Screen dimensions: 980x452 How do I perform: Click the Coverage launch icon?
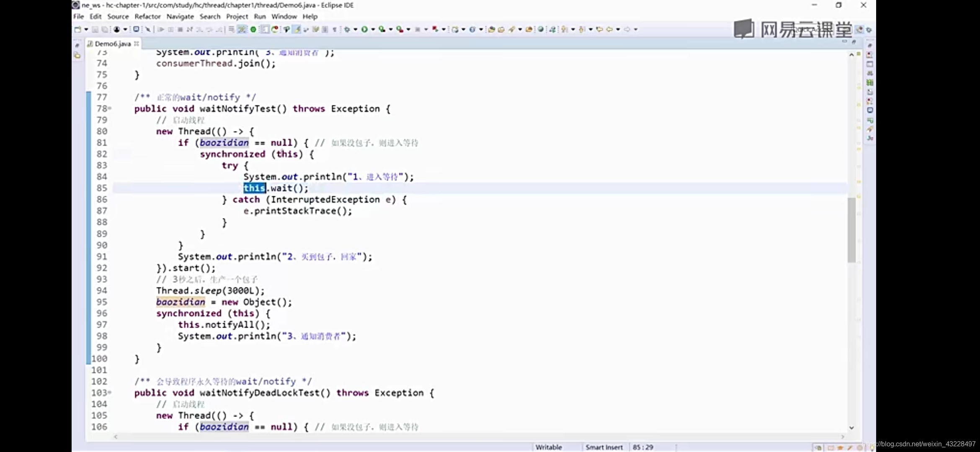tap(382, 29)
